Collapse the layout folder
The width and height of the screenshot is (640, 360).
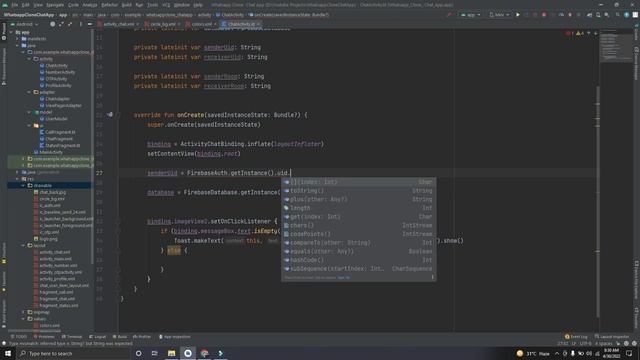(x=23, y=245)
